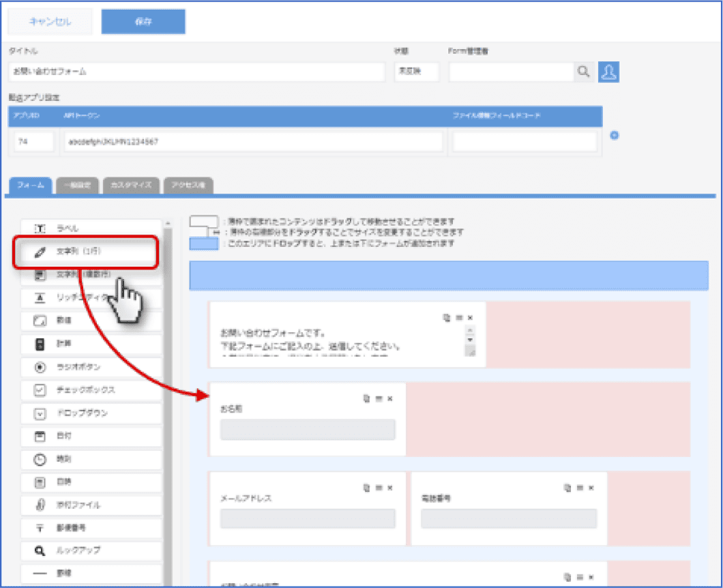This screenshot has height=588, width=723.
Task: Copy the お問い合わせフォームです description card
Action: coord(446,318)
